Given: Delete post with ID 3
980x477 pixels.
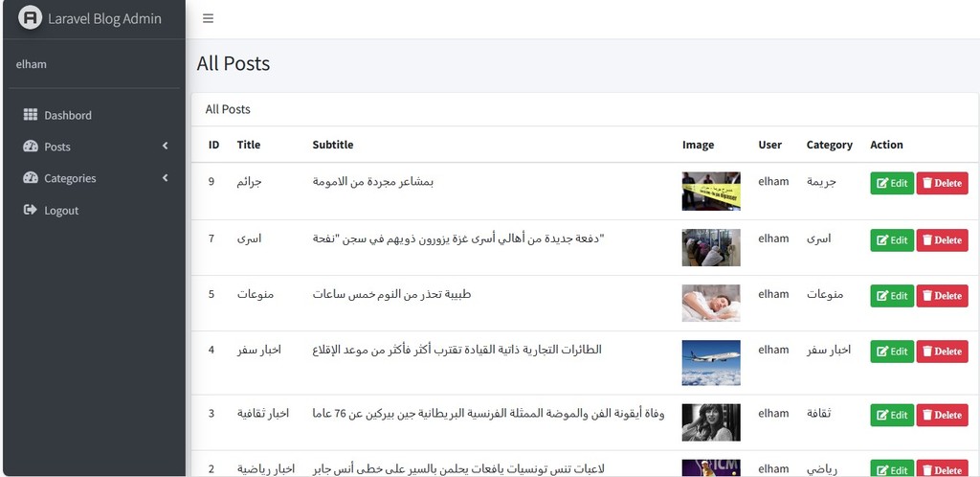Looking at the screenshot, I should click(942, 415).
